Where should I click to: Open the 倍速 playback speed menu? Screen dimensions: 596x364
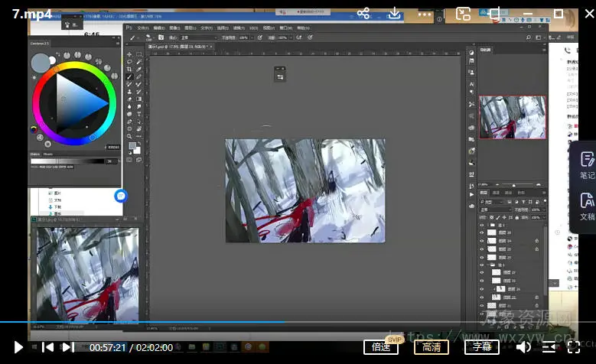point(381,347)
